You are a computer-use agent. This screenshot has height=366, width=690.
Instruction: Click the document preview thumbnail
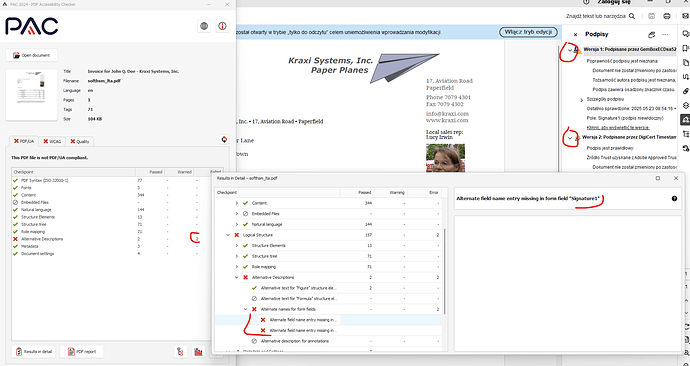[x=32, y=95]
